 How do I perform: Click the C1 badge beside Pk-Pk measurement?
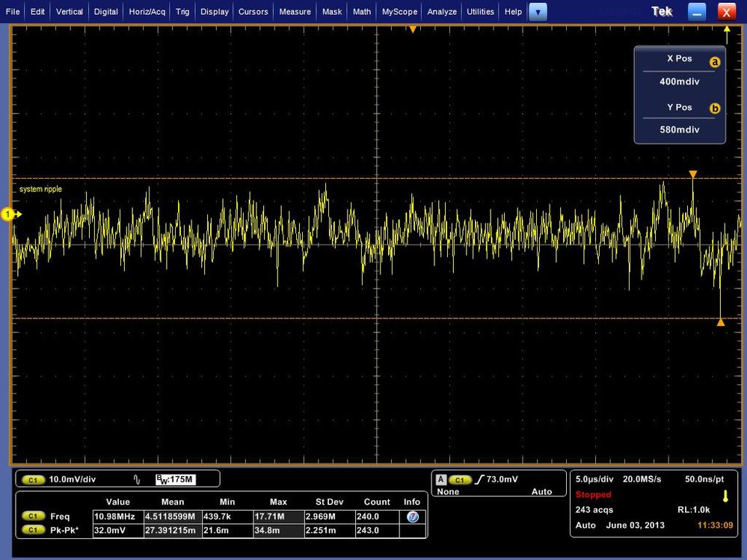(34, 530)
